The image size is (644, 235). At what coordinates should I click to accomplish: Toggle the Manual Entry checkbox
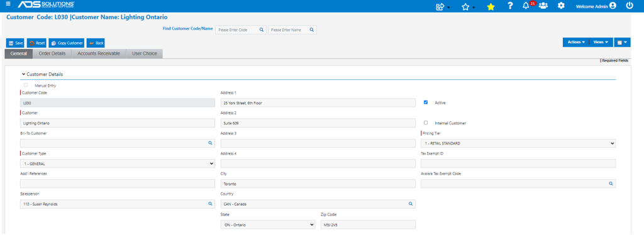pos(26,85)
